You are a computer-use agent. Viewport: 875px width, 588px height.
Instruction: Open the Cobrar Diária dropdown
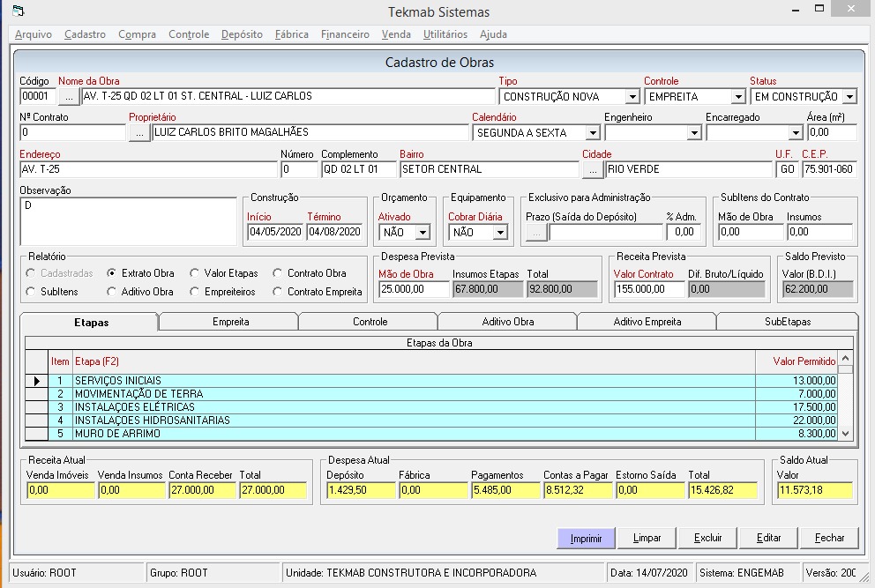[x=500, y=233]
